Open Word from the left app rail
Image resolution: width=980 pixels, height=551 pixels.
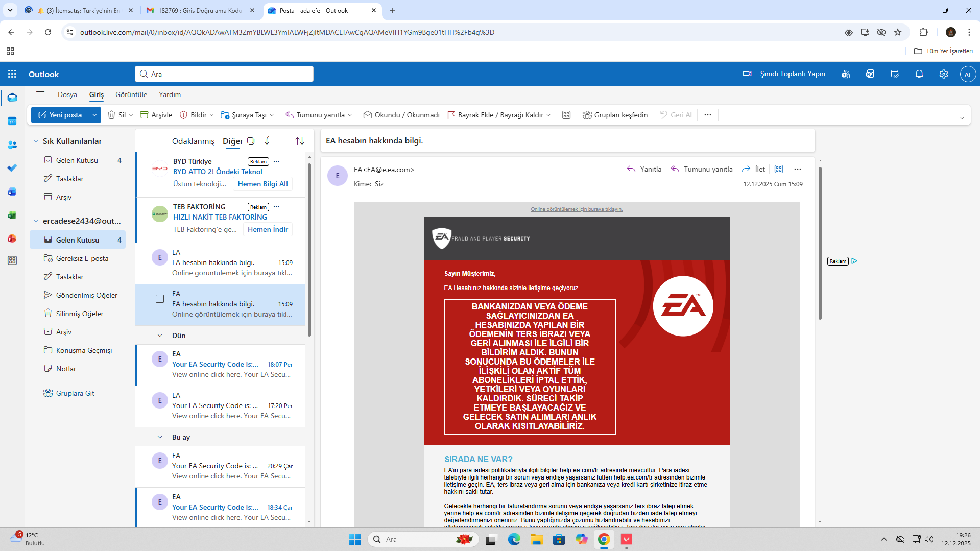[x=12, y=191]
